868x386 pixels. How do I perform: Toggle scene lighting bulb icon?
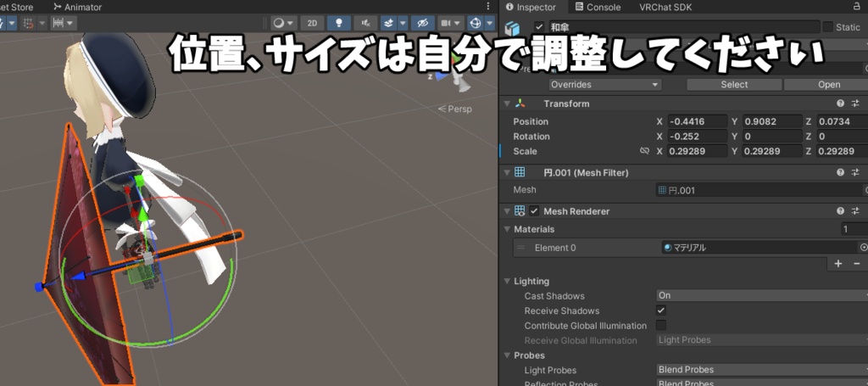(339, 23)
